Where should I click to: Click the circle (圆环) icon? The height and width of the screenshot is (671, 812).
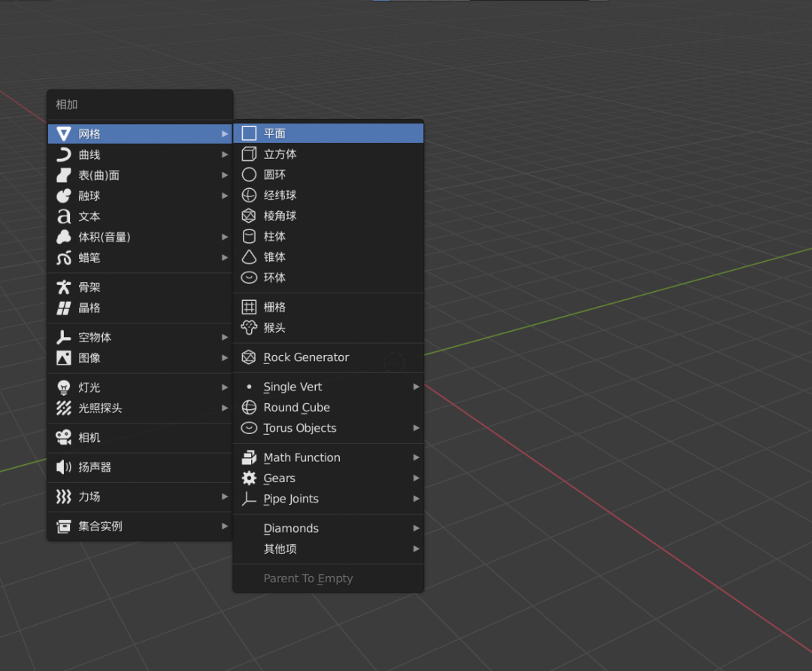pyautogui.click(x=249, y=175)
